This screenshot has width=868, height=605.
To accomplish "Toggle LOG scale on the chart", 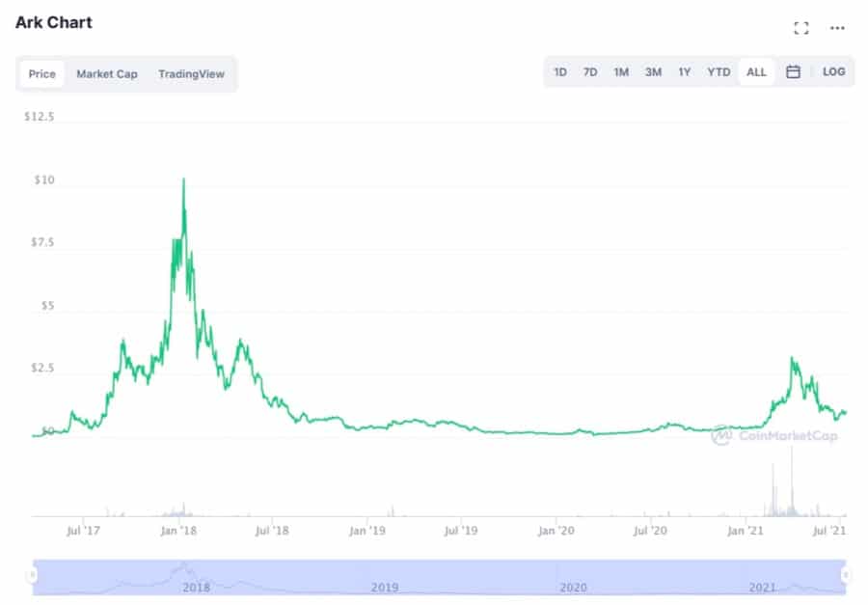I will coord(833,72).
